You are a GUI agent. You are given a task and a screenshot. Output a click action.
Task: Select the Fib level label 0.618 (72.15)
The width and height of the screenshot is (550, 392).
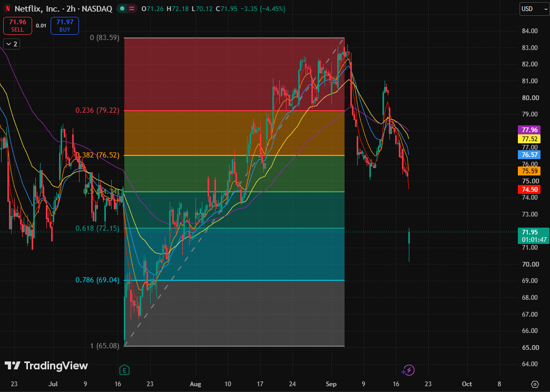[x=97, y=229]
